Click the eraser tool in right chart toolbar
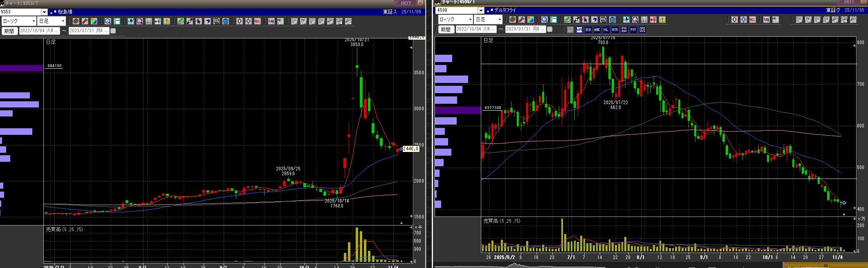Image resolution: width=868 pixels, height=268 pixels. (594, 20)
